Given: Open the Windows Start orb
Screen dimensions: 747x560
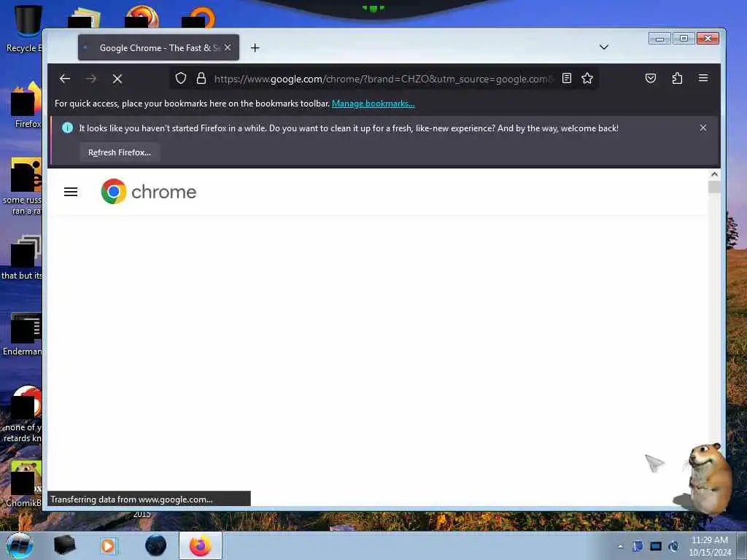Looking at the screenshot, I should (20, 545).
